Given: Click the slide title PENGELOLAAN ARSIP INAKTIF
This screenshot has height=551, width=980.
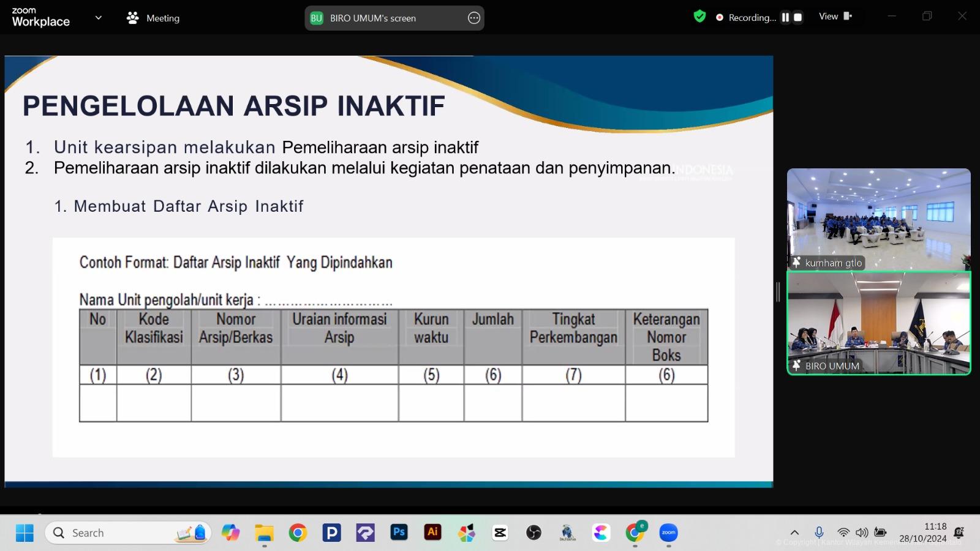Looking at the screenshot, I should tap(234, 105).
